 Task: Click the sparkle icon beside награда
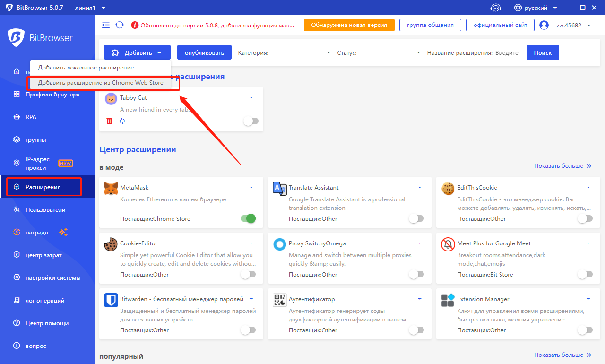click(x=63, y=232)
